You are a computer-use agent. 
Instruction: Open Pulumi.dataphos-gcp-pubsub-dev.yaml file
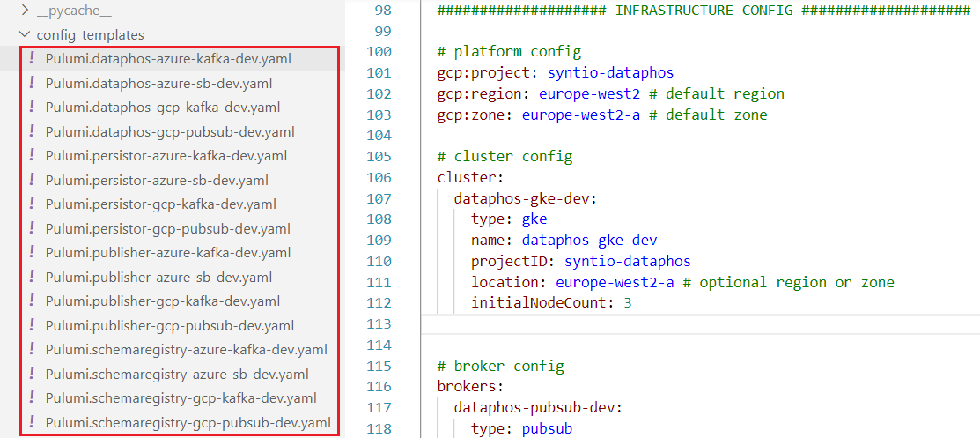[170, 132]
